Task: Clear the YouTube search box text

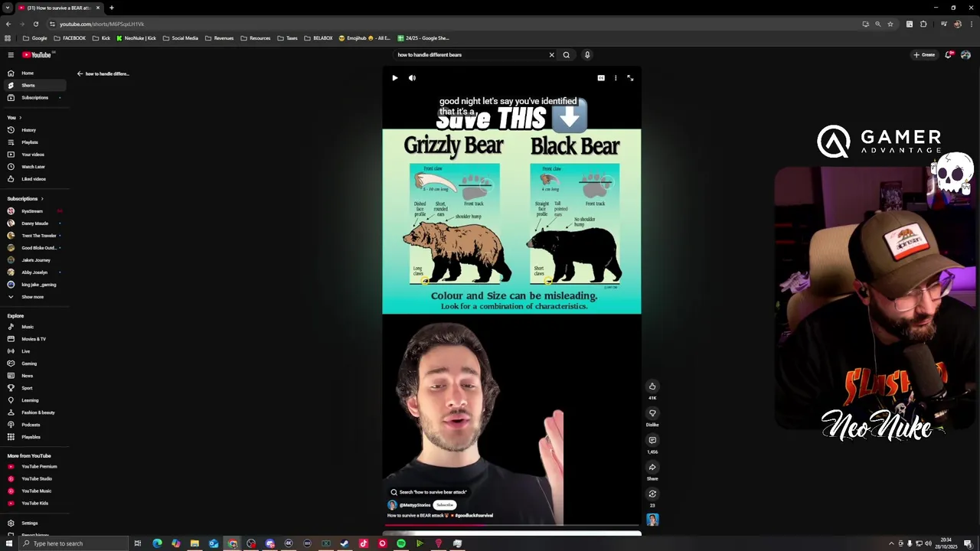Action: 551,55
